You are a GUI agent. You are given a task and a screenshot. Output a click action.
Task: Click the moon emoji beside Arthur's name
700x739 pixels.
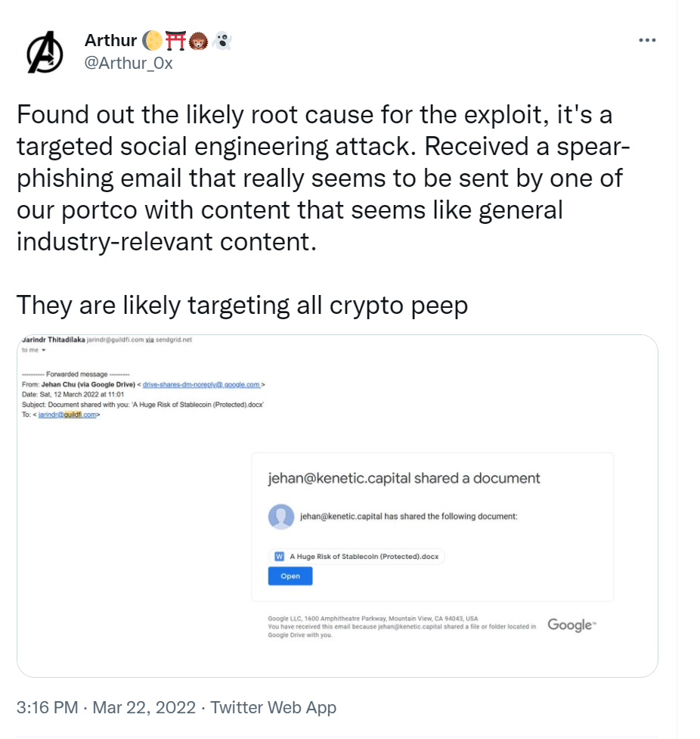152,41
